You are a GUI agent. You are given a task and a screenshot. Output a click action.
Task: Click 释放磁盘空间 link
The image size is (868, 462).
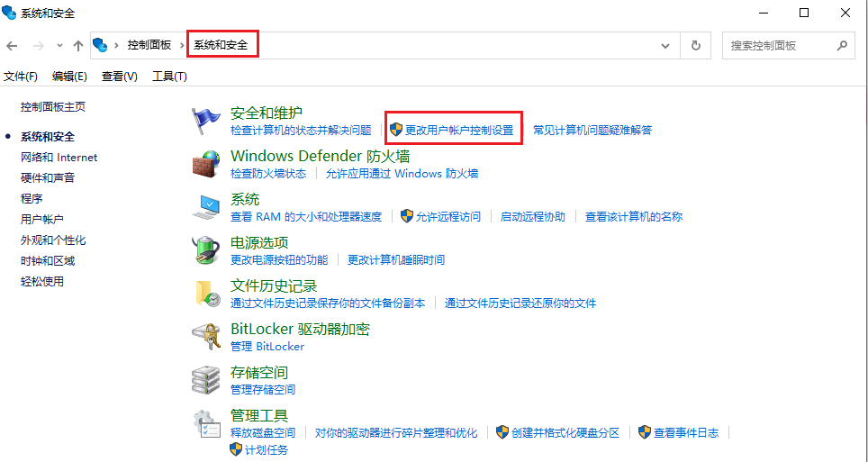pos(263,432)
